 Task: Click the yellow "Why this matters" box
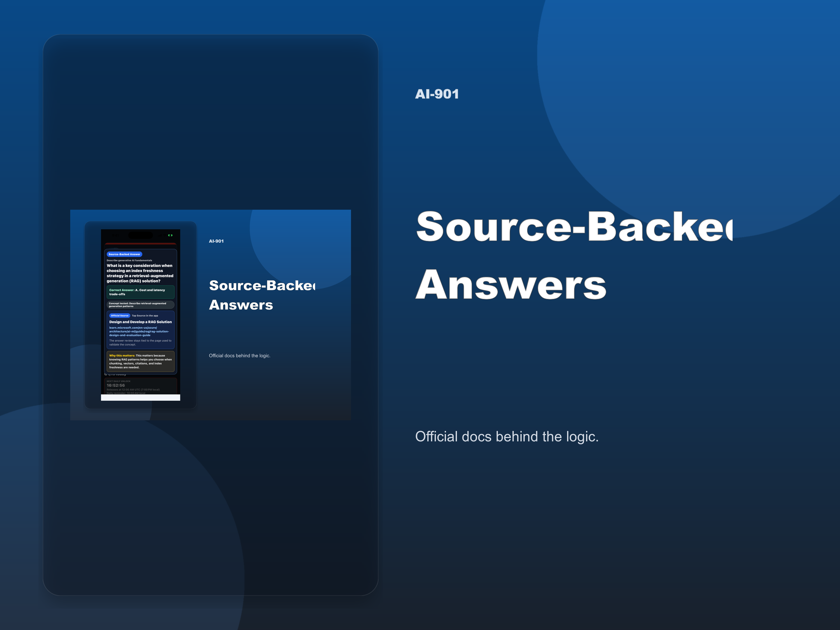pos(140,361)
